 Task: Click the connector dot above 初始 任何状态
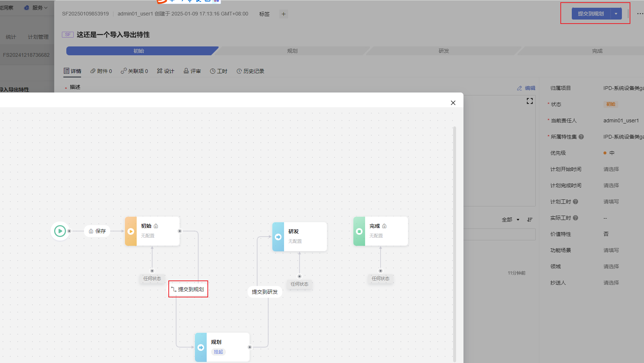[152, 271]
